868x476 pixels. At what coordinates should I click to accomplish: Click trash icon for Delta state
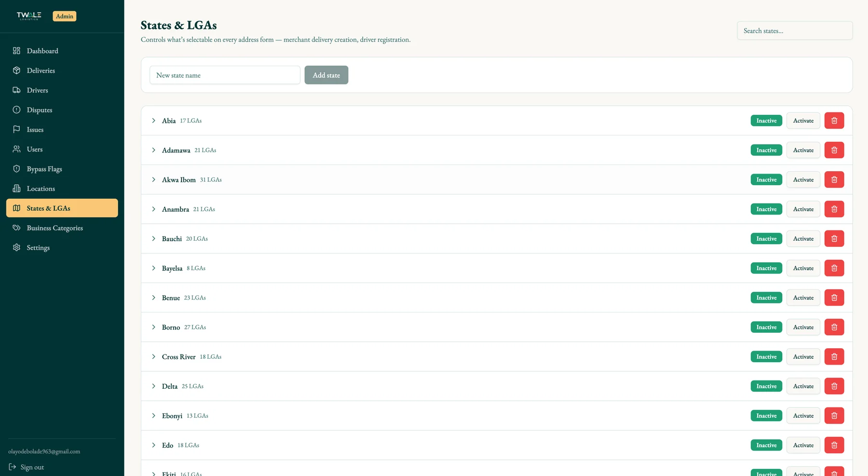pos(834,386)
